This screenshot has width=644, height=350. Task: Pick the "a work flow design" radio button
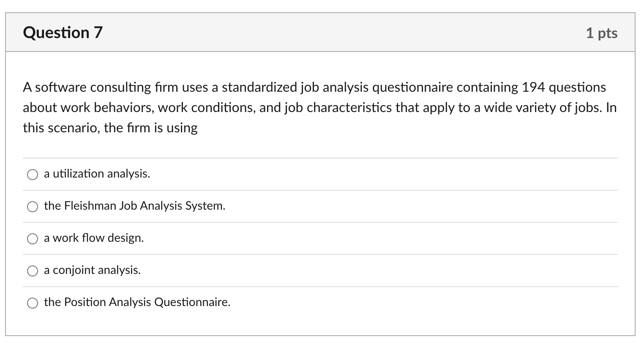[x=33, y=238]
